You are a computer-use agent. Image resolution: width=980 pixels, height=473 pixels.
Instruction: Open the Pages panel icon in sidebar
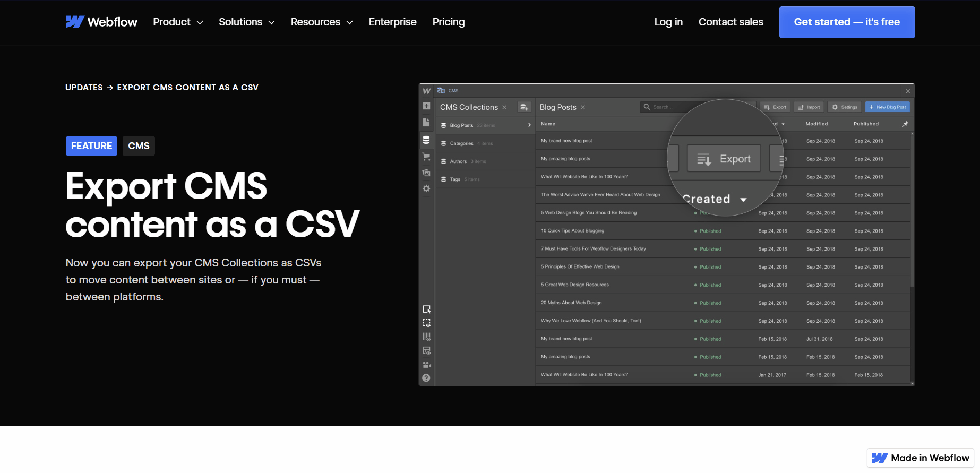[x=426, y=123]
